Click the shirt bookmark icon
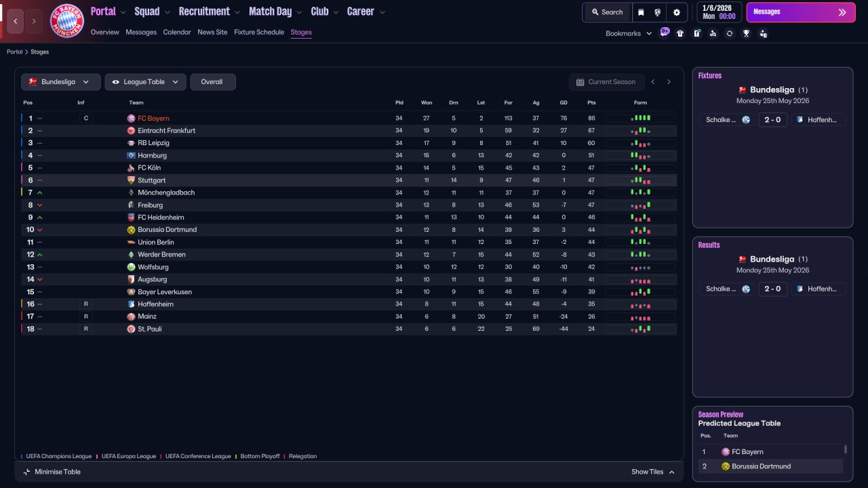Screen dimensions: 868x488 (x=680, y=33)
